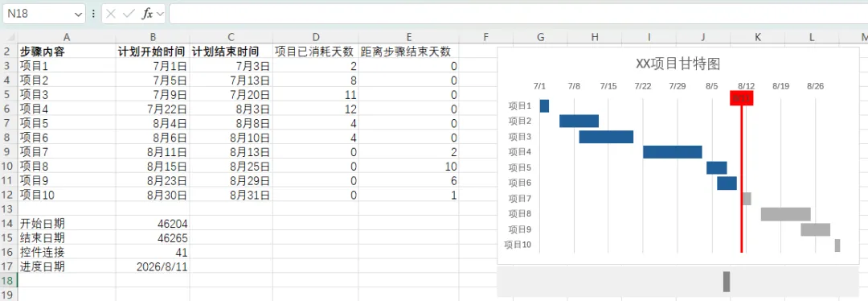Viewport: 868px width, 301px height.
Task: Select column D header
Action: pos(316,37)
